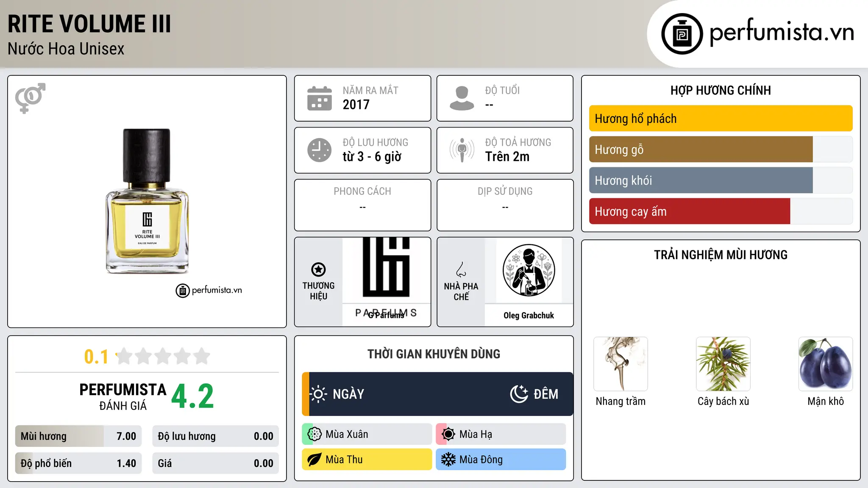Click the calendar icon beside Năm ra mắt
The height and width of the screenshot is (488, 868).
tap(320, 98)
